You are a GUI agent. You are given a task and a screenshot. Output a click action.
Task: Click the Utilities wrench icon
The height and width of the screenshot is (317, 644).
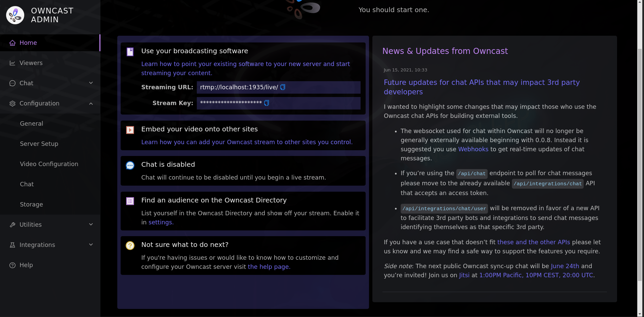click(x=12, y=224)
